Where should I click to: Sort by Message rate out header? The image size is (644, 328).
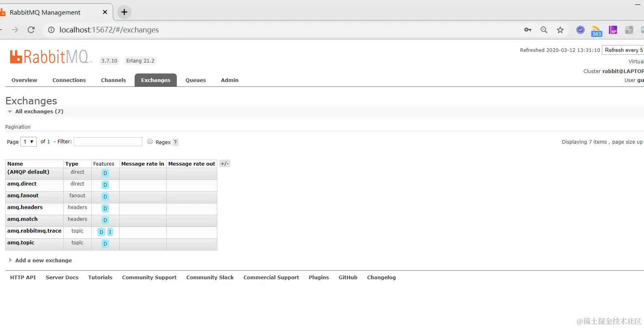[192, 164]
